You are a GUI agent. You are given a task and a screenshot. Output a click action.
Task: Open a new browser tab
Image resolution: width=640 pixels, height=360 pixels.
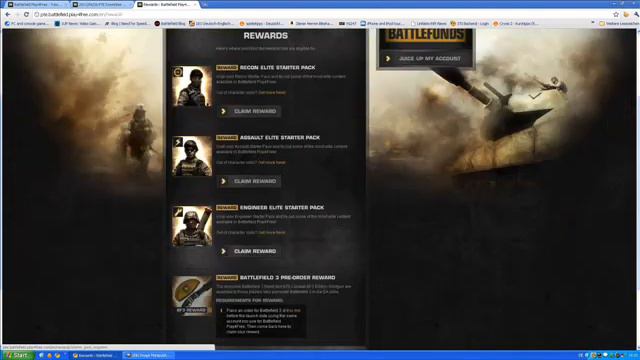click(x=205, y=4)
